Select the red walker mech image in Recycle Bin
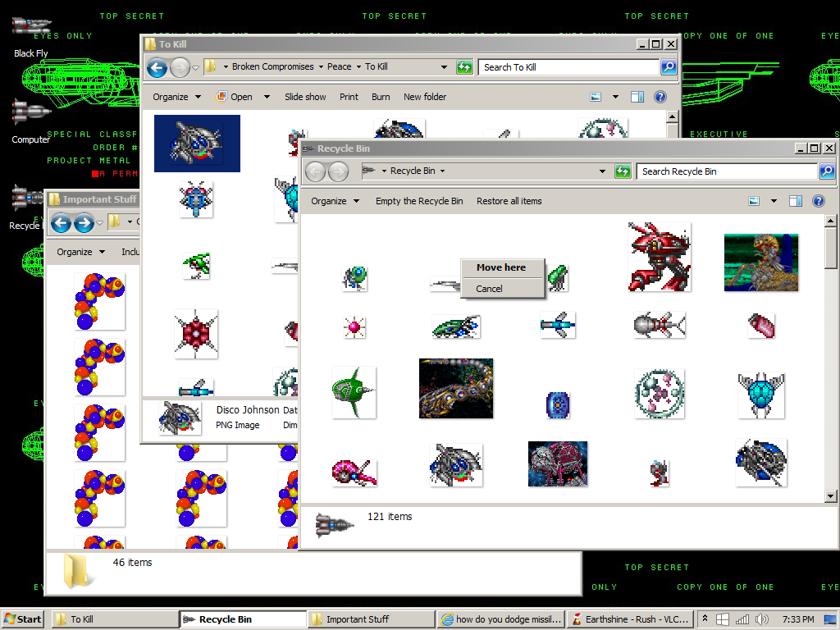Screen dimensions: 840x630 tap(659, 257)
